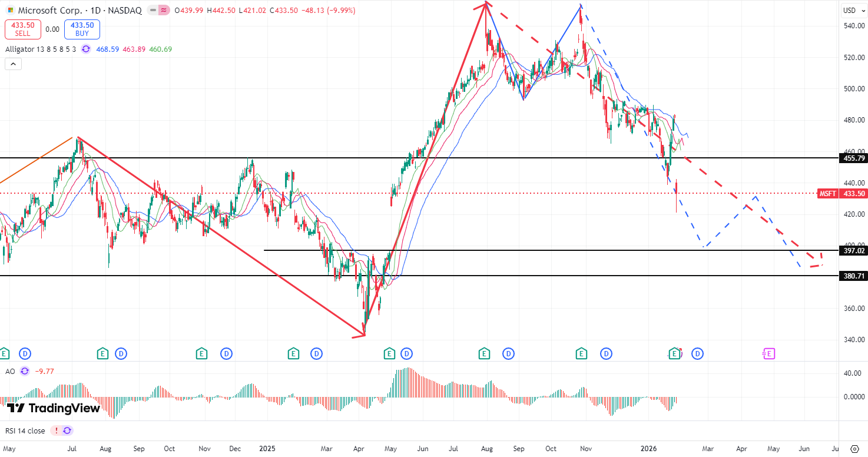Click the gray dash status pill icon
The height and width of the screenshot is (457, 868).
click(x=153, y=11)
